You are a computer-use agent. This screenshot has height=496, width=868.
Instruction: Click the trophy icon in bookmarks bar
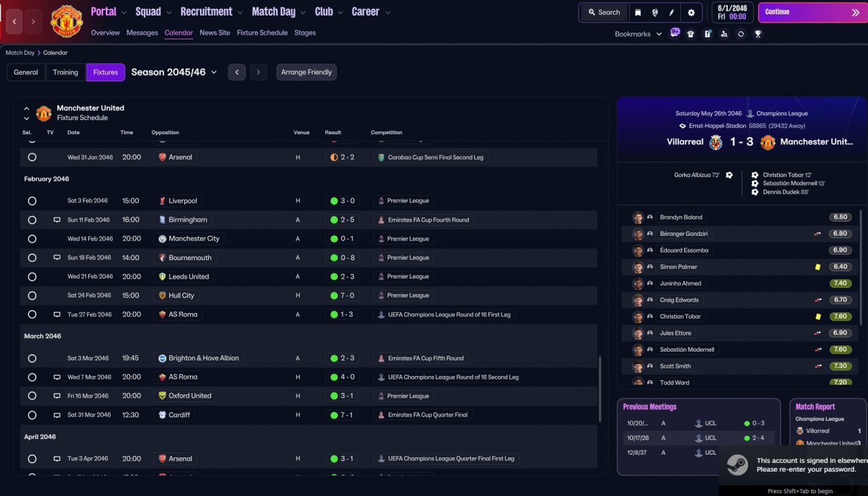click(758, 34)
